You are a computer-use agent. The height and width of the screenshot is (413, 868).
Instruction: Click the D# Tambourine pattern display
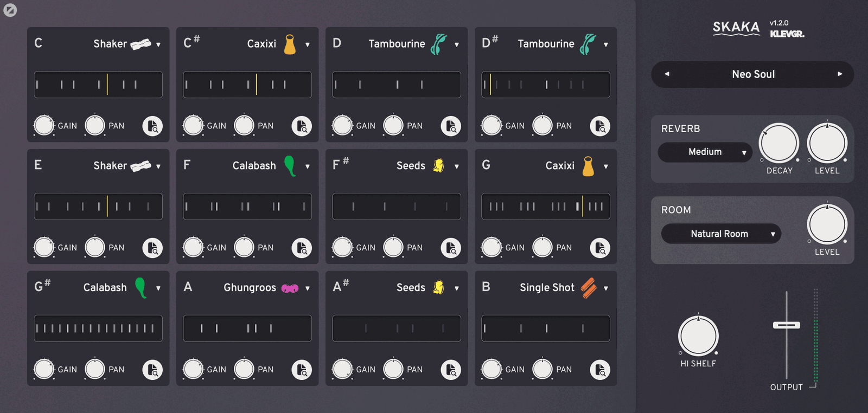point(546,85)
